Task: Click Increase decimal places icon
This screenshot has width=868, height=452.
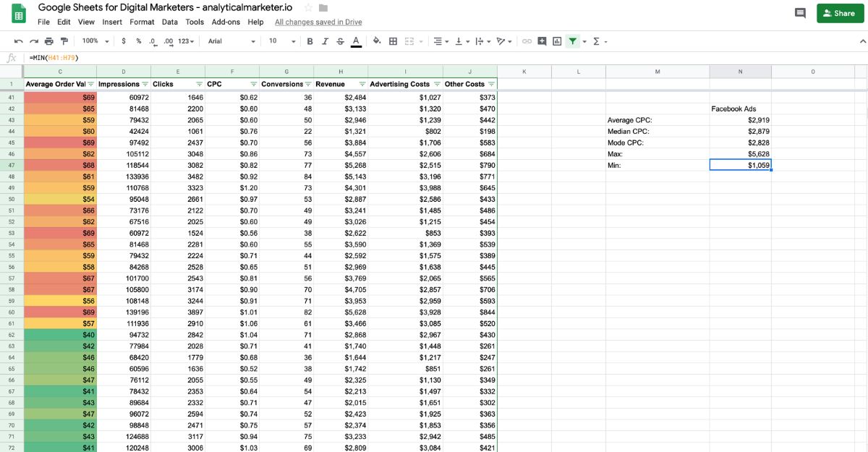Action: [x=169, y=41]
